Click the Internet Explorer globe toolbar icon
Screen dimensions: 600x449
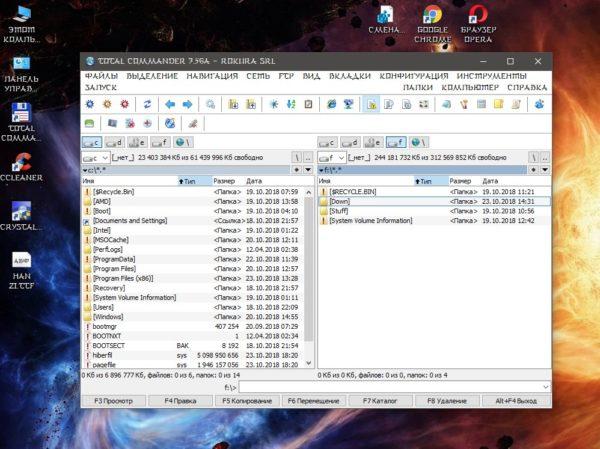[x=331, y=104]
